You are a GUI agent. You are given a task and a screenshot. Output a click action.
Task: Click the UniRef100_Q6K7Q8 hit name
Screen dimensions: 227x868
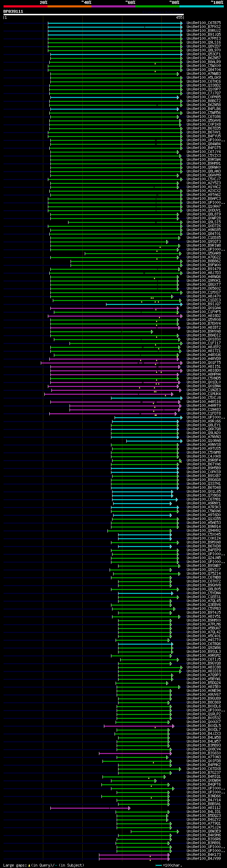pos(204,429)
